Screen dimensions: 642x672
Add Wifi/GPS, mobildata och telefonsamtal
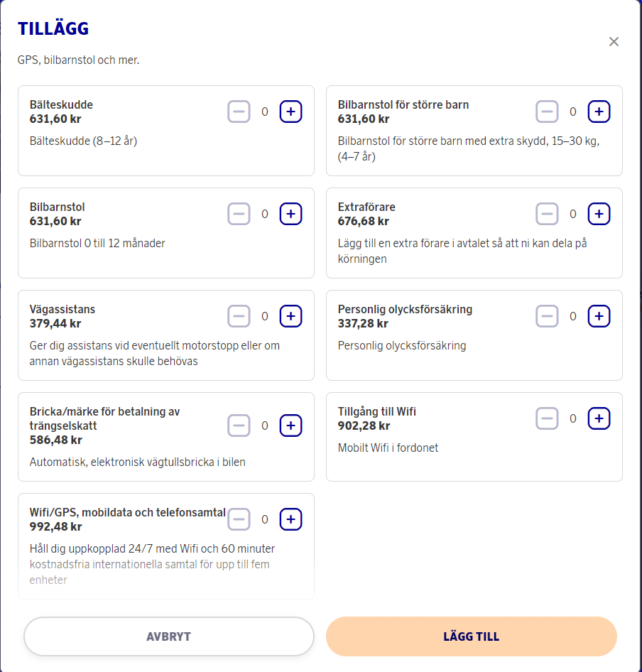tap(290, 519)
